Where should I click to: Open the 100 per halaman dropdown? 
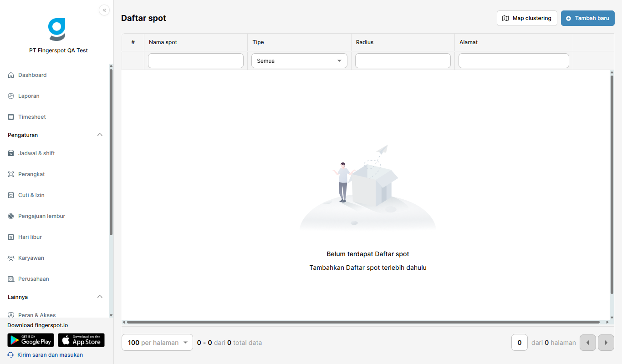[158, 343]
